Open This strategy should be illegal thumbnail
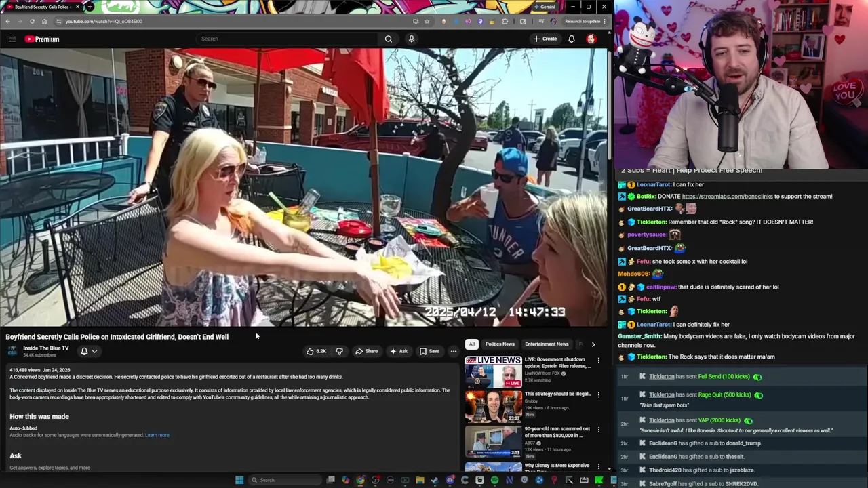The image size is (868, 488). pyautogui.click(x=493, y=407)
